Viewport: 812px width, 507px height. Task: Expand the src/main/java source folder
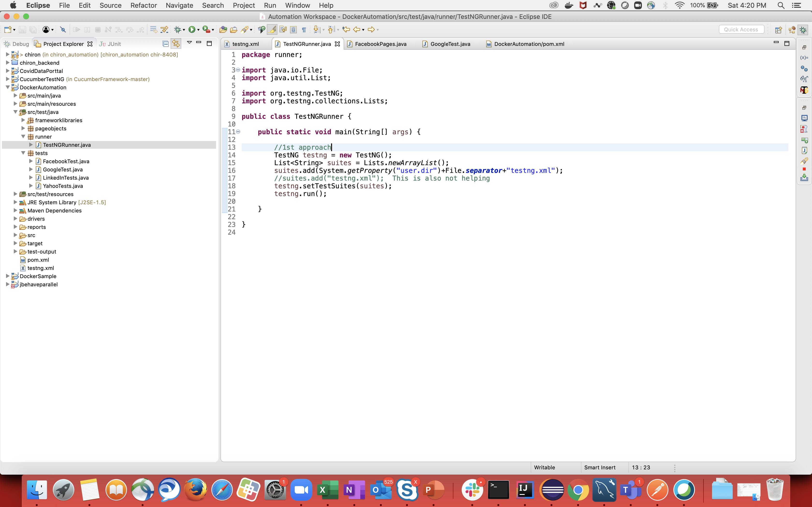point(15,95)
